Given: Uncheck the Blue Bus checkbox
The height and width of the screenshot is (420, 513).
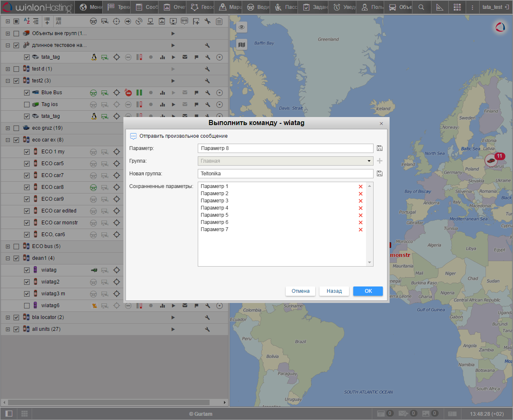Looking at the screenshot, I should click(x=27, y=93).
